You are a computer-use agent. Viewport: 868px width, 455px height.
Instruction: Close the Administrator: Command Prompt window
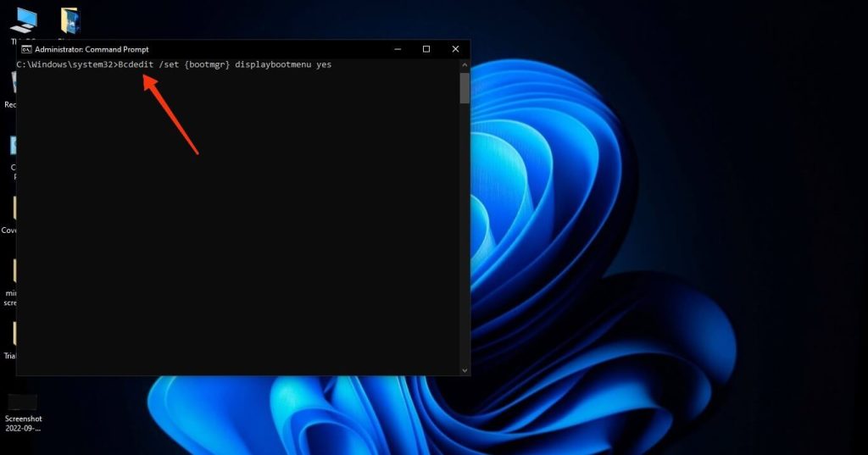coord(455,49)
